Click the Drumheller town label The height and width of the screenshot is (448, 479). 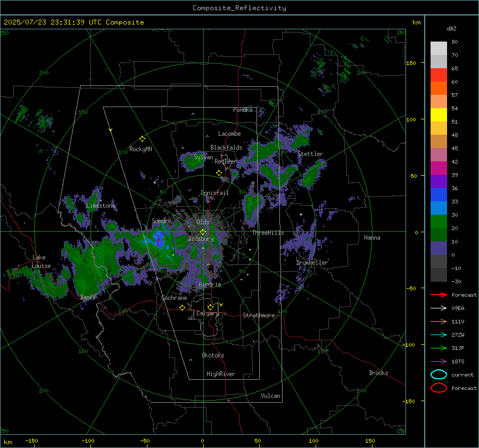pos(312,263)
